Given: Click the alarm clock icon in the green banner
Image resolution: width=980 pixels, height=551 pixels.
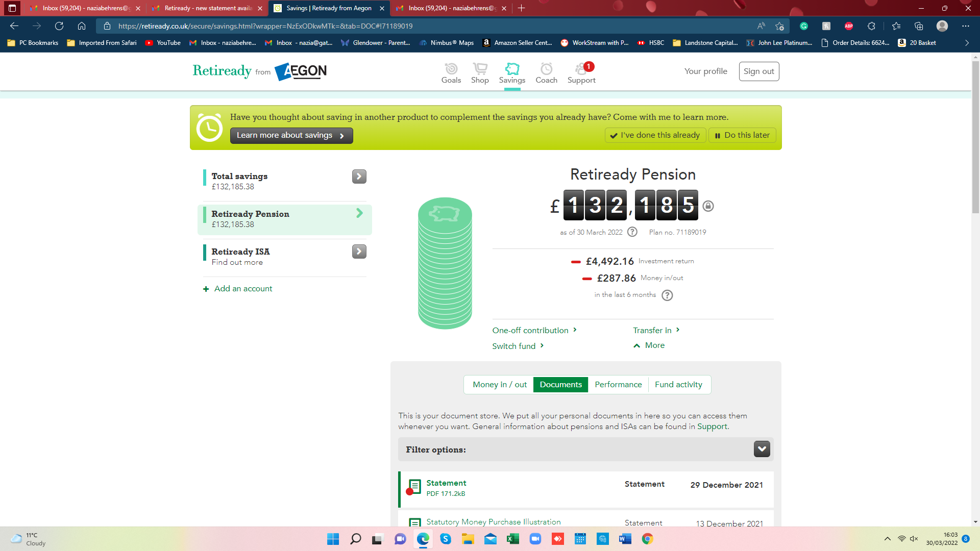Looking at the screenshot, I should (x=209, y=128).
